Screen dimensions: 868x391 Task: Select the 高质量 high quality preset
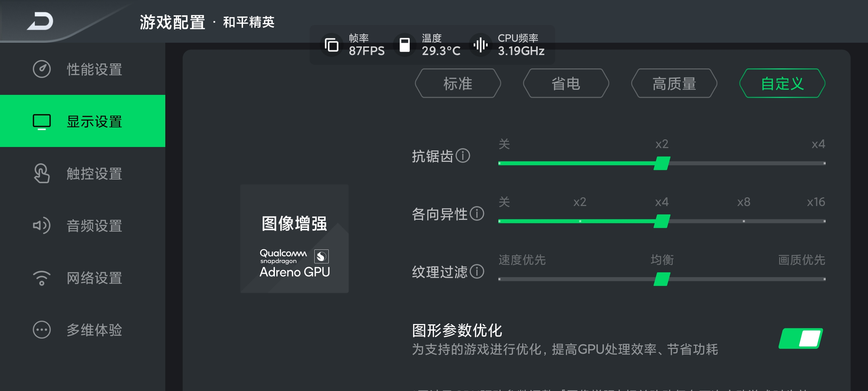click(x=674, y=83)
